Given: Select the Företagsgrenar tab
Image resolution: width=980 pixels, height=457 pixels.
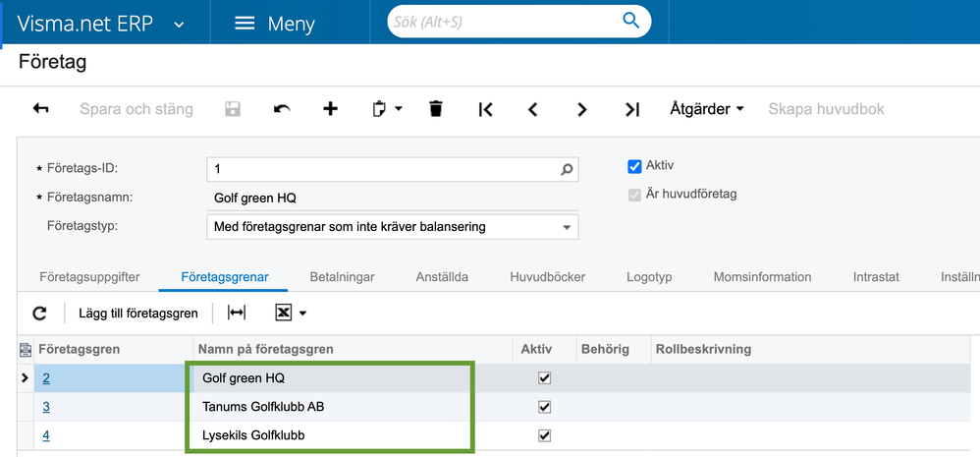Looking at the screenshot, I should pos(224,277).
